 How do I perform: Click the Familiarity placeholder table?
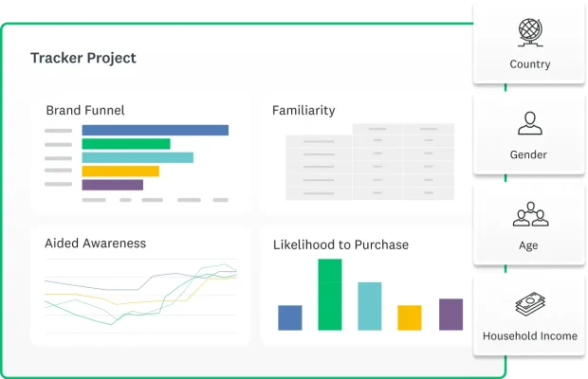(x=370, y=162)
